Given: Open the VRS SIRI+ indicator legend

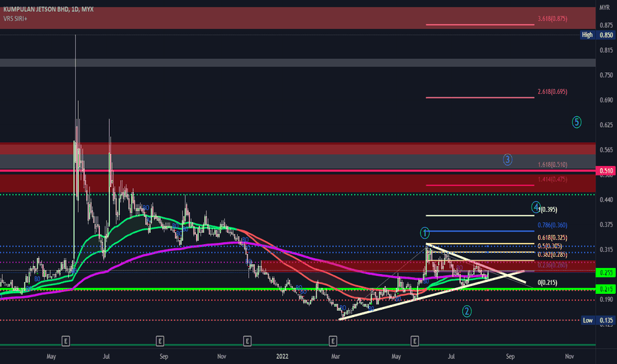Looking at the screenshot, I should point(15,19).
